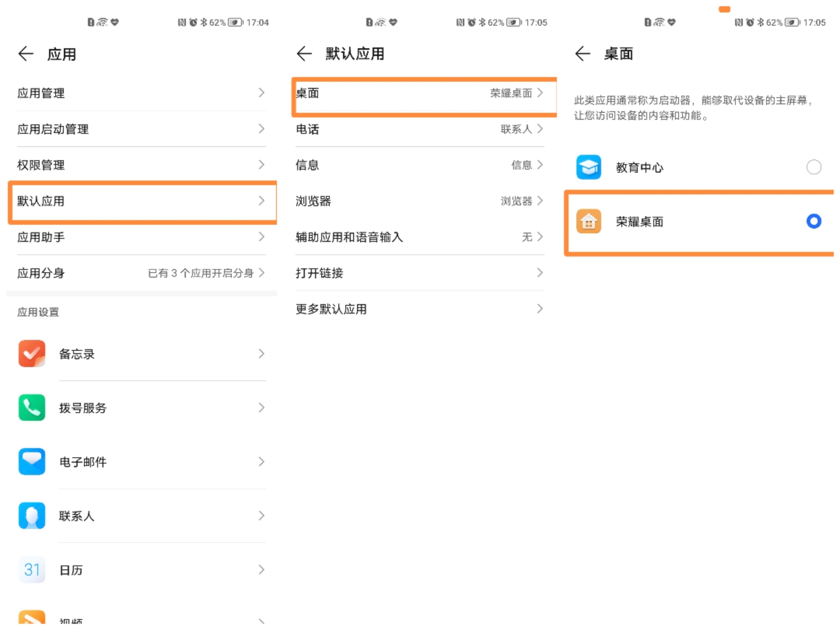Open 应用分身 menu entry
Viewport: 840px width, 630px height.
pyautogui.click(x=142, y=273)
